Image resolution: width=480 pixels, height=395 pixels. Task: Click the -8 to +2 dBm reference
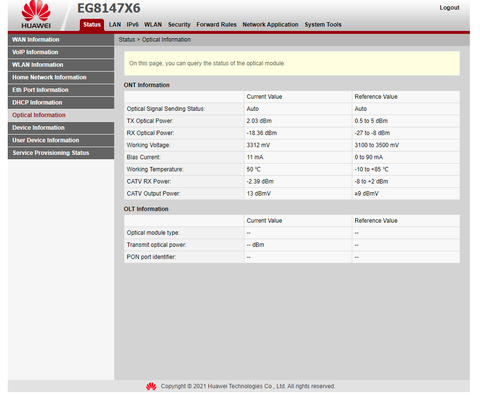pos(371,182)
